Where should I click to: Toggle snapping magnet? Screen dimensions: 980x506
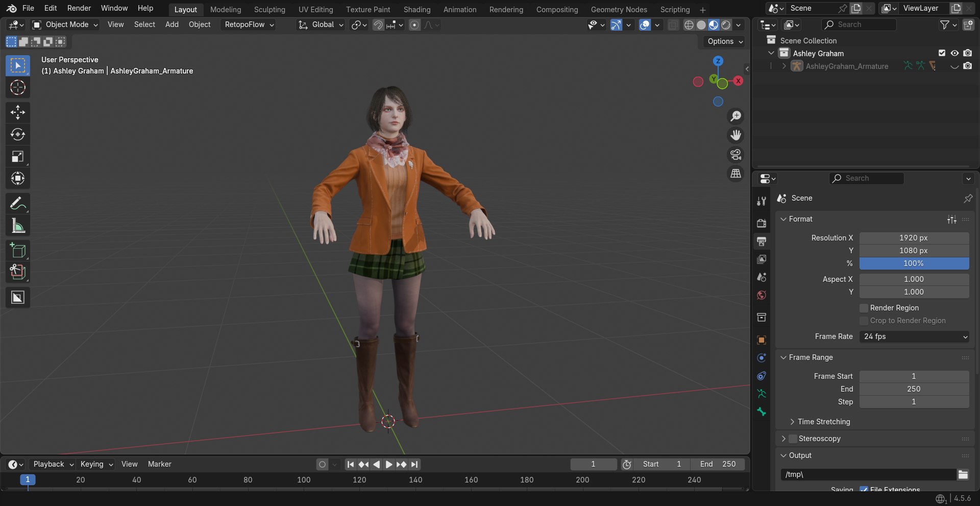pyautogui.click(x=378, y=25)
